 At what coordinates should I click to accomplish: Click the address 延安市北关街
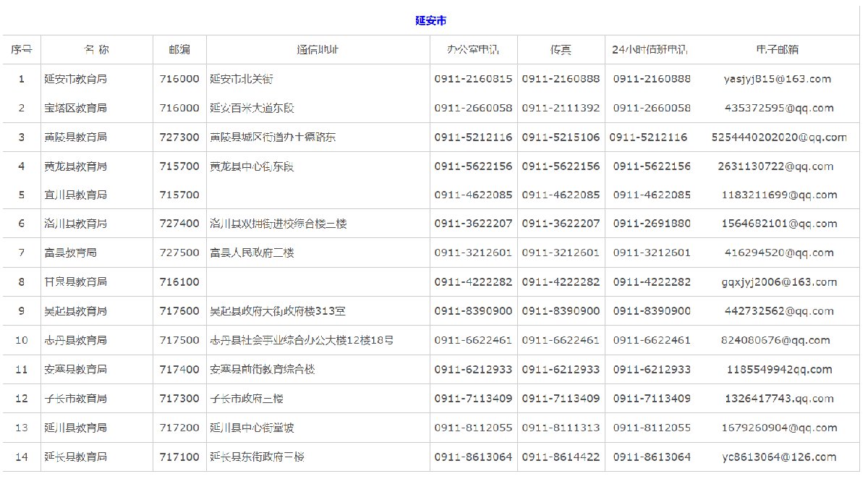coord(242,79)
